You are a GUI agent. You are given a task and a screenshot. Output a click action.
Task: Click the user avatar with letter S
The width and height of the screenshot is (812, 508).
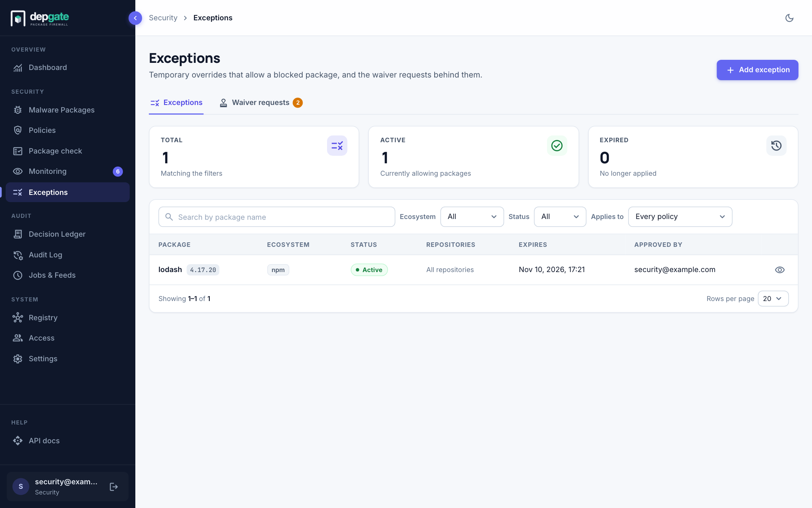click(21, 487)
